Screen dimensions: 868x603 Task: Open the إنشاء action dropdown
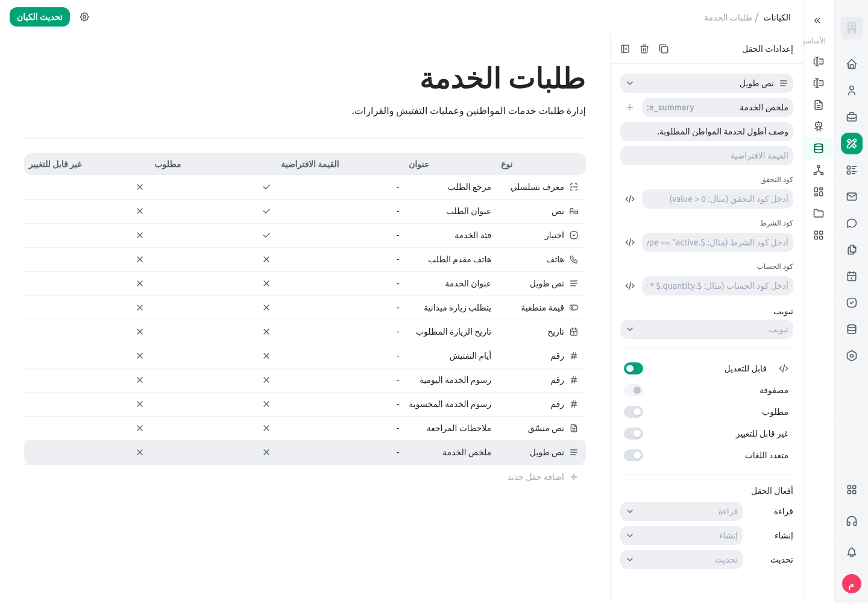coord(681,535)
